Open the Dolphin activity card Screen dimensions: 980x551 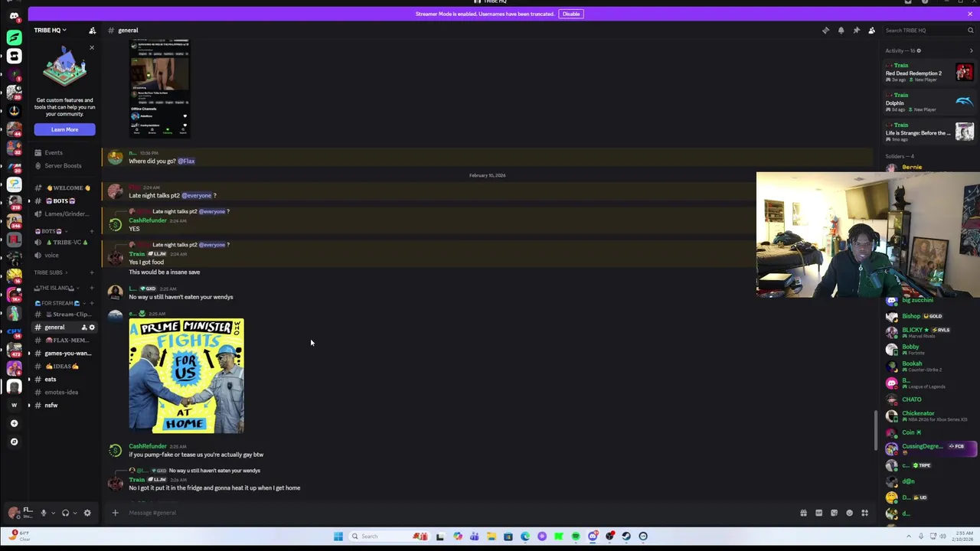(x=929, y=103)
